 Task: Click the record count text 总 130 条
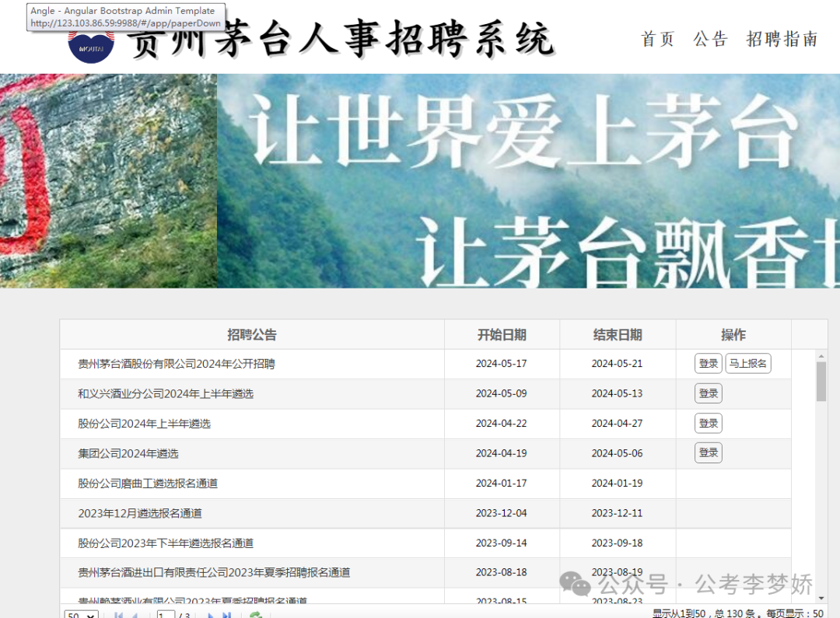click(x=734, y=613)
